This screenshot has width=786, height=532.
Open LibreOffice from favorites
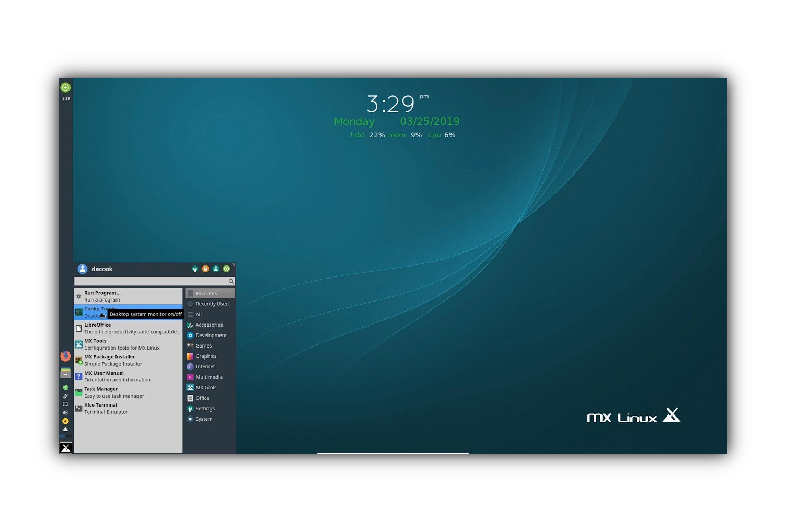click(x=128, y=328)
